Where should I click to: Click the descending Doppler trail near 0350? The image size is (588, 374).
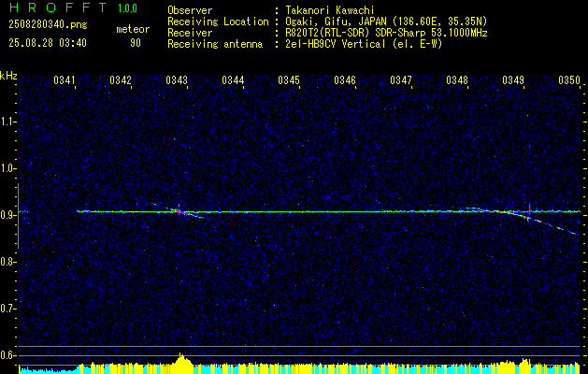(x=552, y=225)
